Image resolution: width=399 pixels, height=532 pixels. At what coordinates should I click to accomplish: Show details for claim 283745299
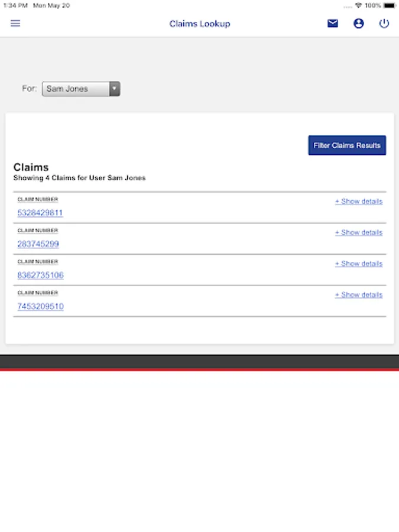point(359,232)
